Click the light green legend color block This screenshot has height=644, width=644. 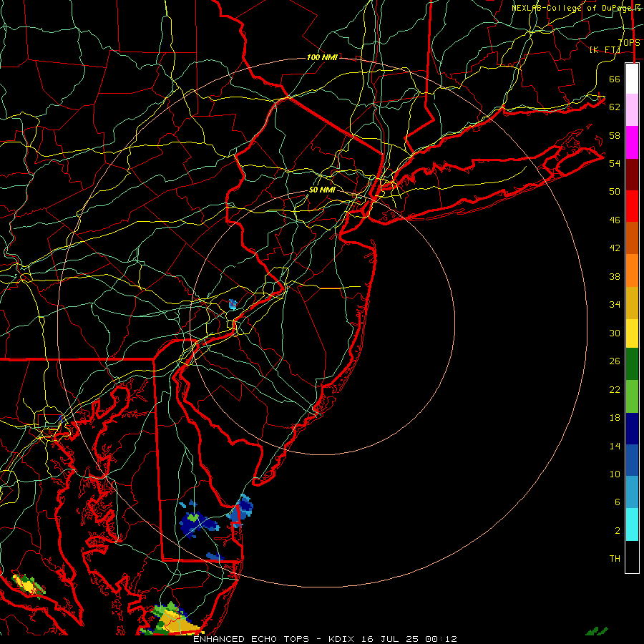pos(632,396)
